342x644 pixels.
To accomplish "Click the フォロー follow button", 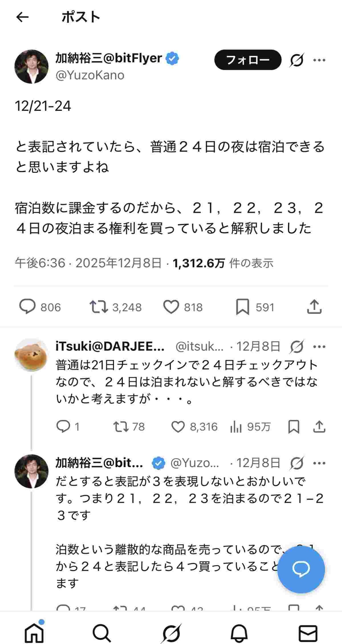I will click(x=247, y=60).
